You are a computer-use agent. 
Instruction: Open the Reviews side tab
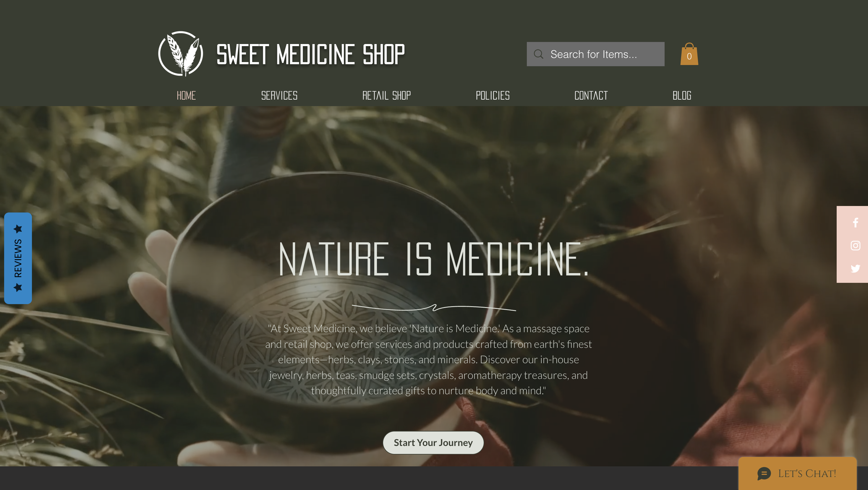(x=18, y=258)
